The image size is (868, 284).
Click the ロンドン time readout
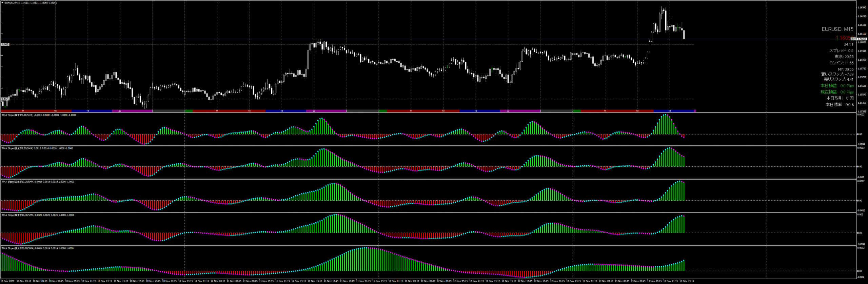pyautogui.click(x=841, y=63)
